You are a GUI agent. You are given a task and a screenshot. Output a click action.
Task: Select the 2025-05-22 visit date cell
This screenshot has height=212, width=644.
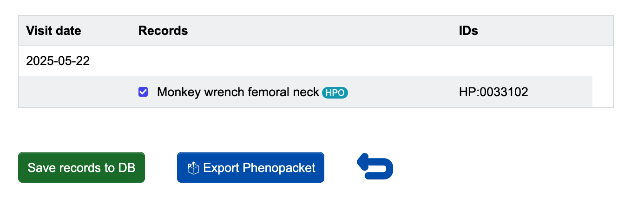[x=58, y=61]
